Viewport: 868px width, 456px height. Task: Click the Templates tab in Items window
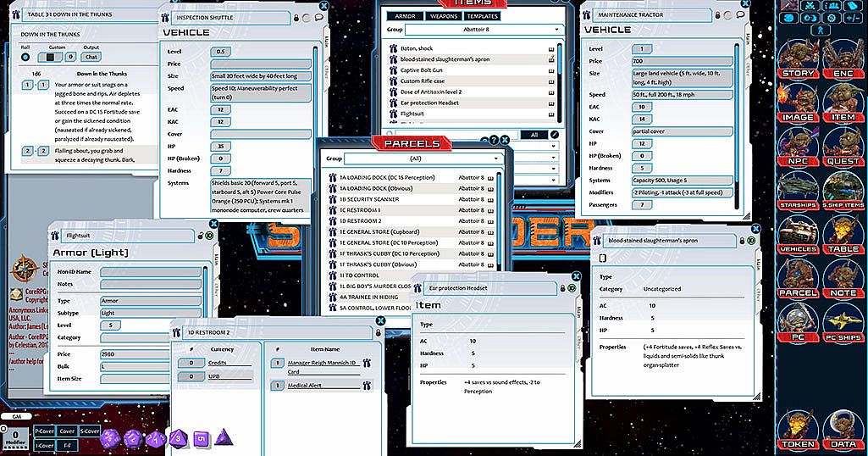pyautogui.click(x=483, y=16)
